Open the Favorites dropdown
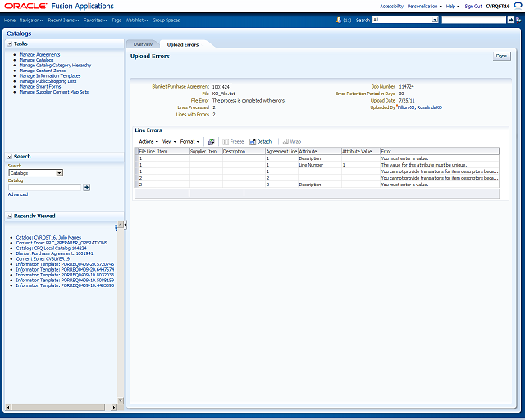 (x=95, y=20)
